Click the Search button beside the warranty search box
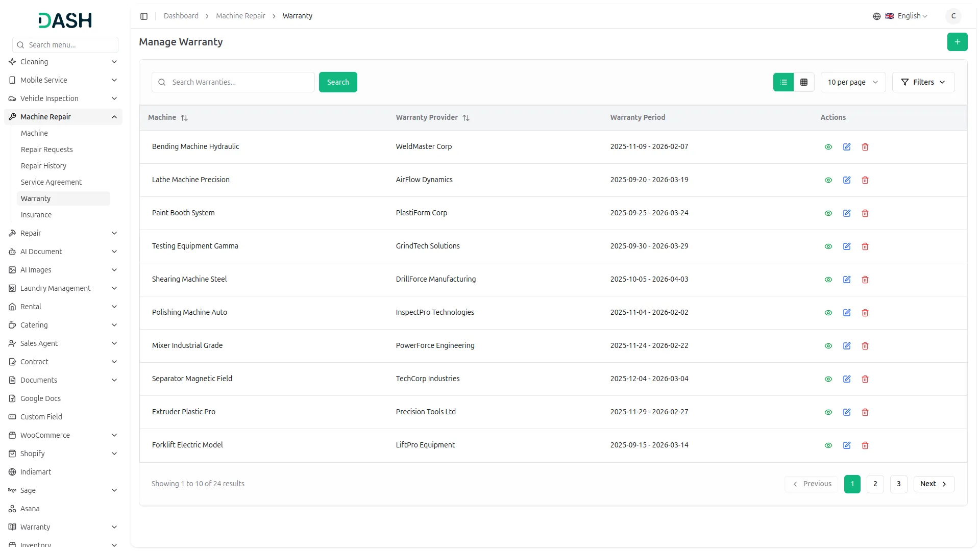 pyautogui.click(x=337, y=82)
